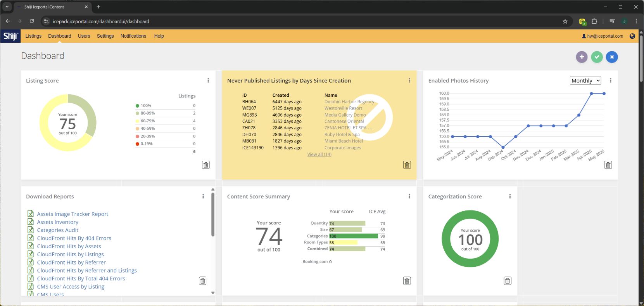Open the Listings menu
This screenshot has width=644, height=306.
tap(33, 36)
